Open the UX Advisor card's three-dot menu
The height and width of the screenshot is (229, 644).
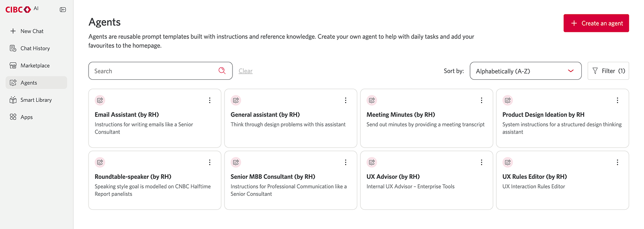pyautogui.click(x=482, y=162)
